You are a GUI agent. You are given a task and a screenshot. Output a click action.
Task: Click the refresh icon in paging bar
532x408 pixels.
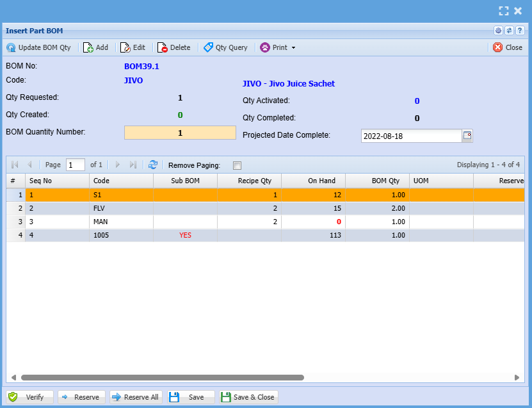pos(153,165)
